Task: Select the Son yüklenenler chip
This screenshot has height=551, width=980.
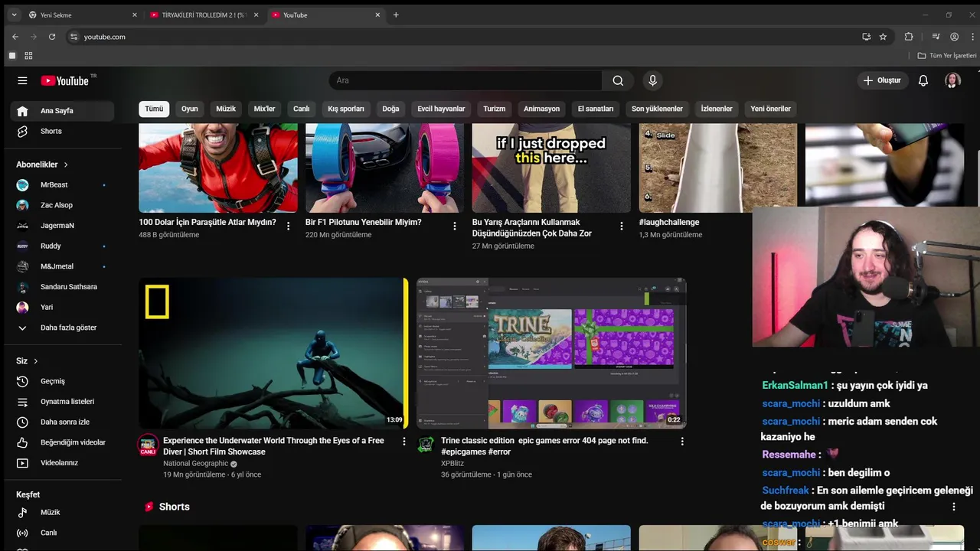Action: 657,109
